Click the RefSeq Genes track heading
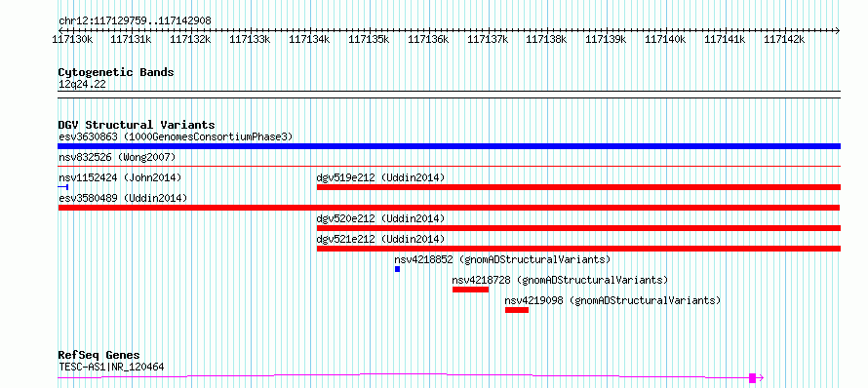 (x=99, y=356)
